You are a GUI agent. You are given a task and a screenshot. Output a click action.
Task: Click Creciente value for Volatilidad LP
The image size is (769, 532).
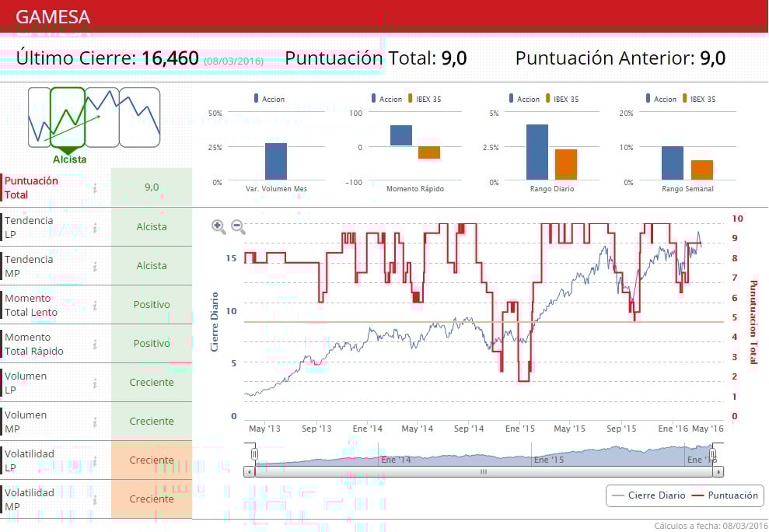(152, 460)
